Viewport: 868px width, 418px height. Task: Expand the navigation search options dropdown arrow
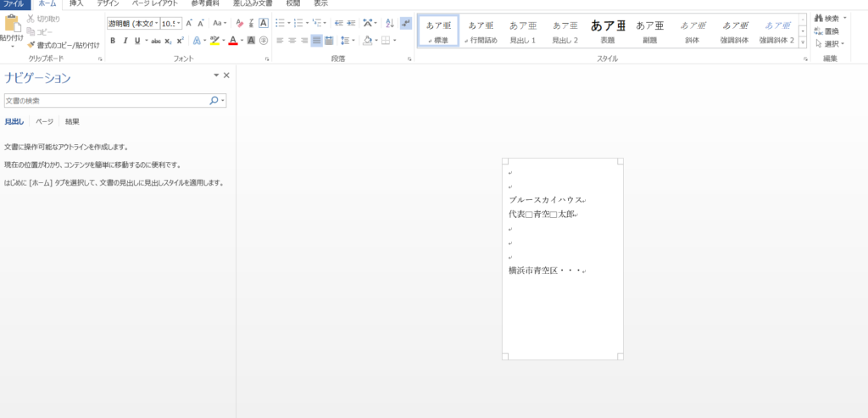[x=223, y=101]
